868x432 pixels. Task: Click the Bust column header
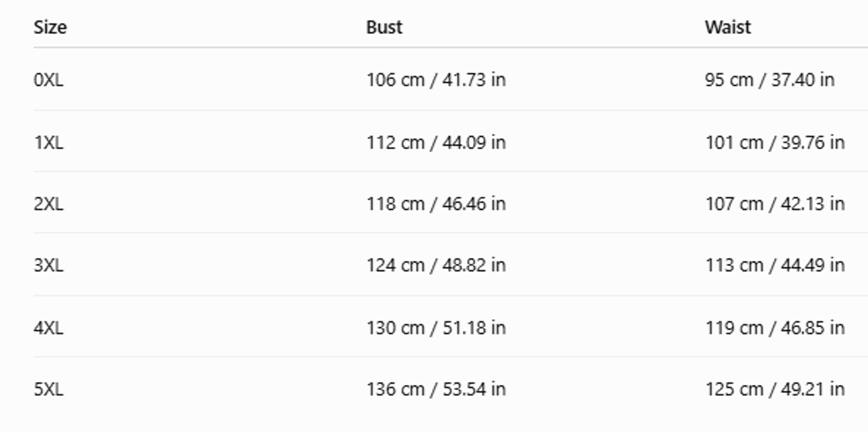[x=384, y=27]
